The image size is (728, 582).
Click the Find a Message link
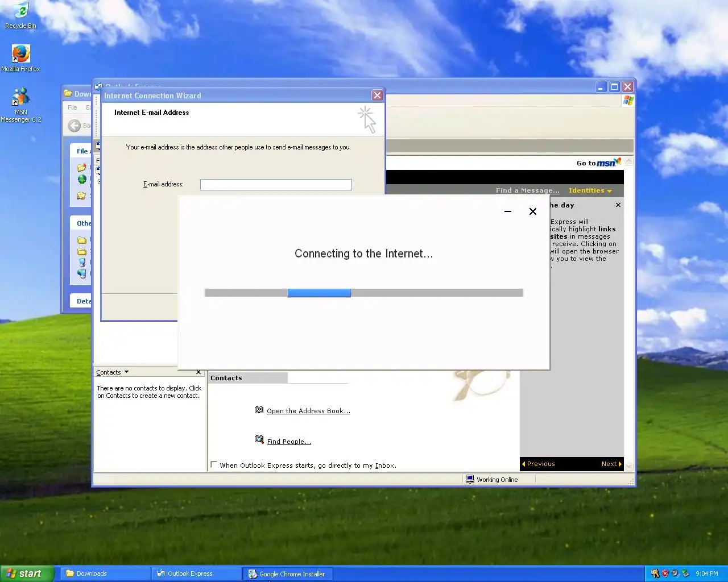point(527,190)
